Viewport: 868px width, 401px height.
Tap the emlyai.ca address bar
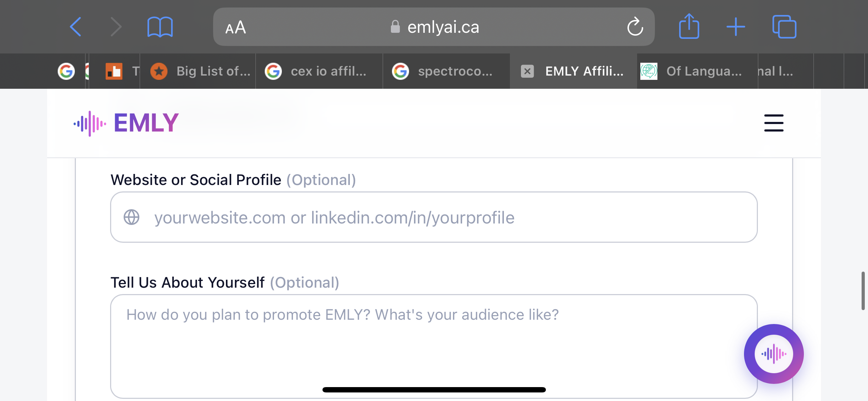click(434, 27)
